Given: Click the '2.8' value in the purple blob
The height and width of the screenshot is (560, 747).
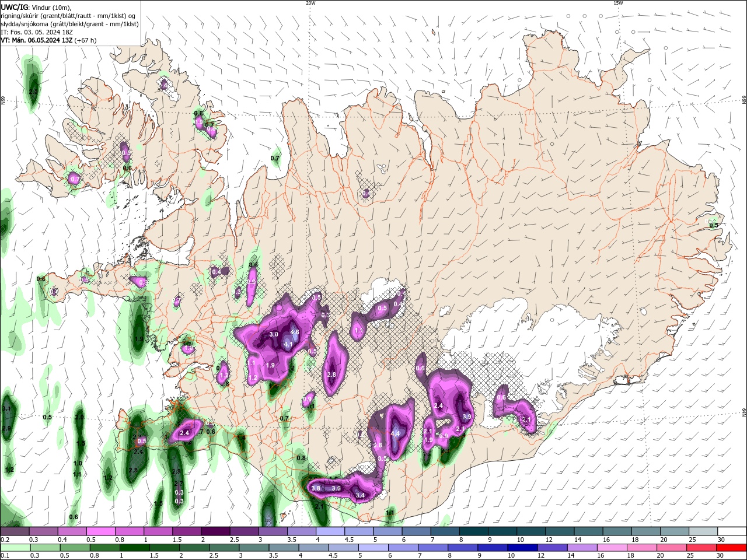Looking at the screenshot, I should (x=331, y=374).
